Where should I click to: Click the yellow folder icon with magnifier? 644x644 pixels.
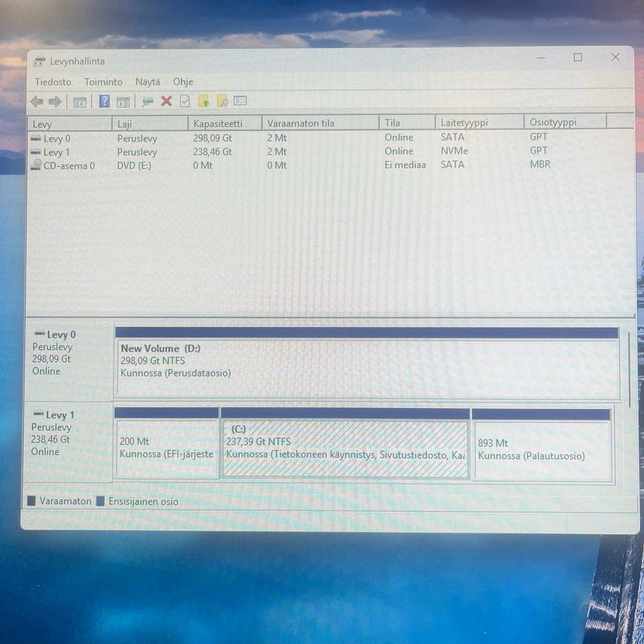(x=222, y=101)
